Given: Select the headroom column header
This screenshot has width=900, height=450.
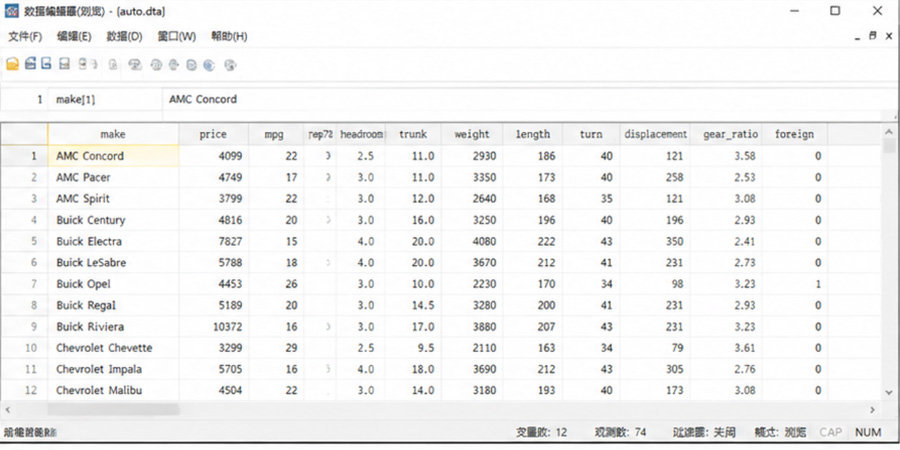Looking at the screenshot, I should pyautogui.click(x=361, y=134).
